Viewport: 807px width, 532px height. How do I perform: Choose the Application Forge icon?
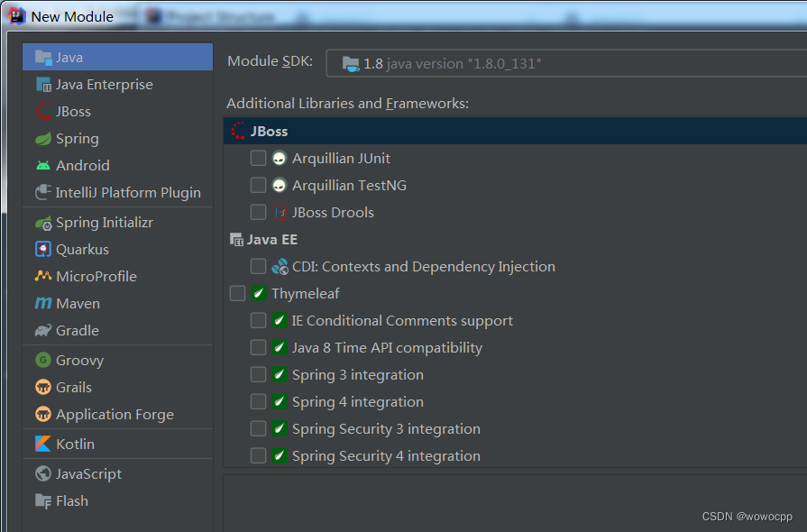point(43,414)
